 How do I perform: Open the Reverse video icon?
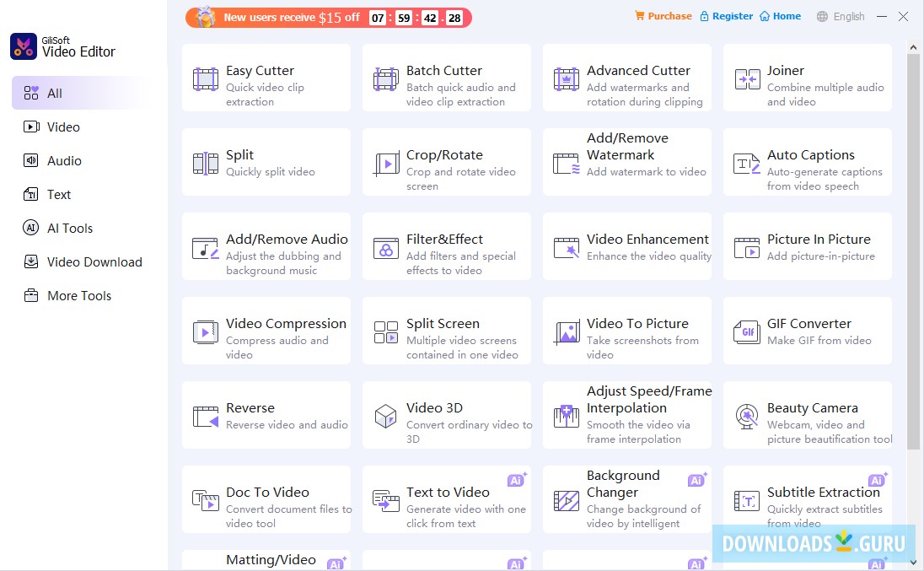pyautogui.click(x=206, y=417)
